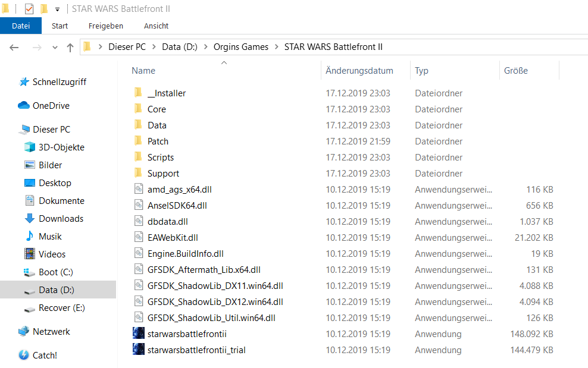The height and width of the screenshot is (368, 588).
Task: Expand chevron after Dieser PC breadcrumb
Action: (x=154, y=47)
